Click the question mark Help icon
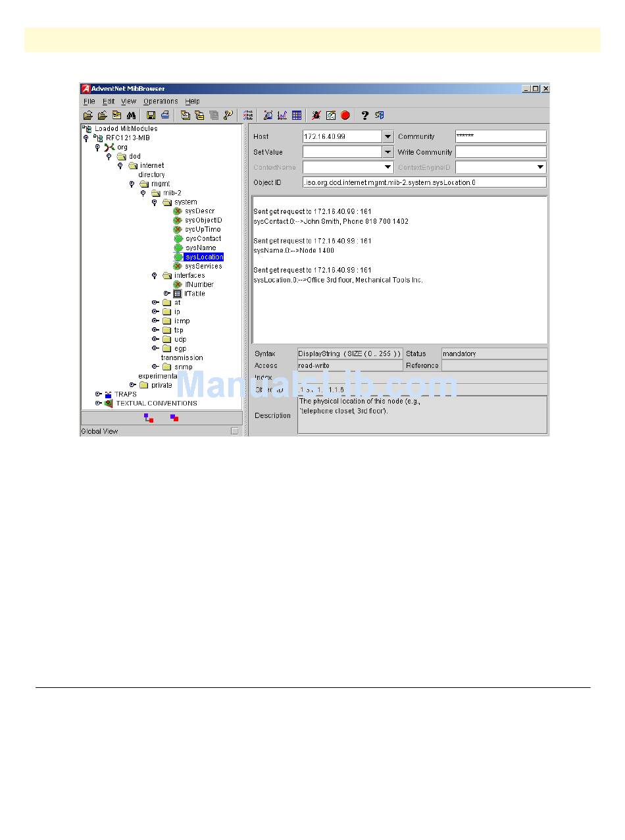The height and width of the screenshot is (840, 625). (x=365, y=115)
